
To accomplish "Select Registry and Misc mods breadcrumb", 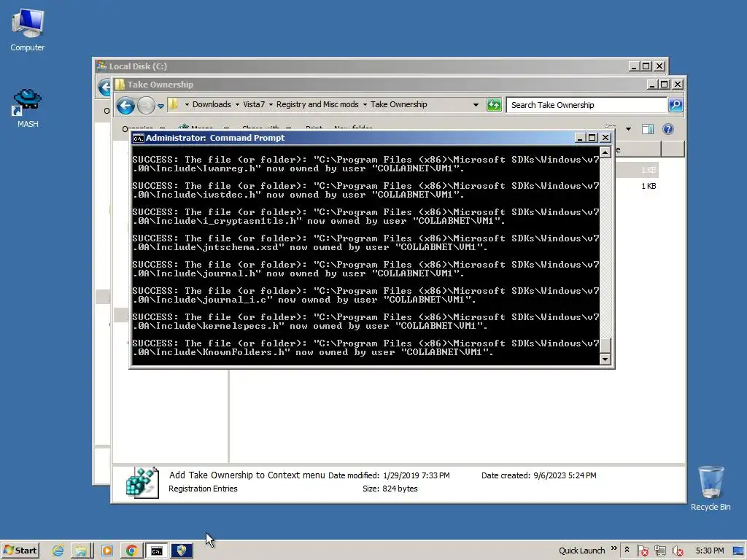I will (x=317, y=104).
